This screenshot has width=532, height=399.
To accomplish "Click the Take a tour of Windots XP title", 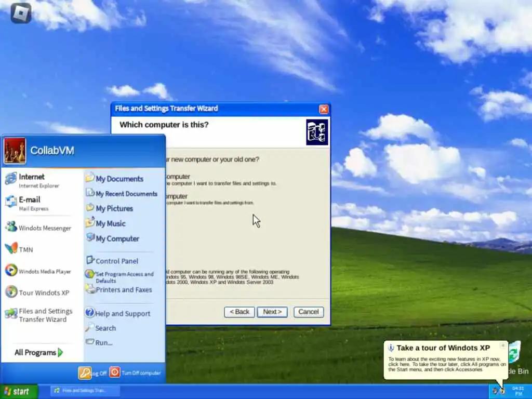I will [443, 348].
